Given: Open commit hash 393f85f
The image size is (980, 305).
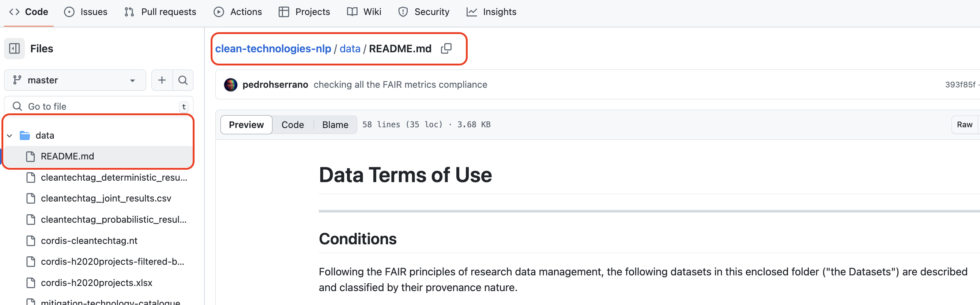Looking at the screenshot, I should [x=960, y=85].
